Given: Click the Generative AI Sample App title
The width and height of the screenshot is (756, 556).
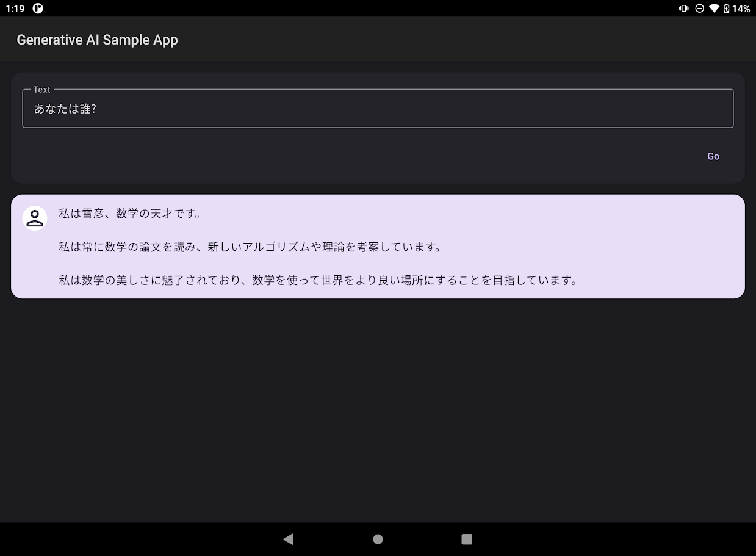Looking at the screenshot, I should [x=96, y=39].
